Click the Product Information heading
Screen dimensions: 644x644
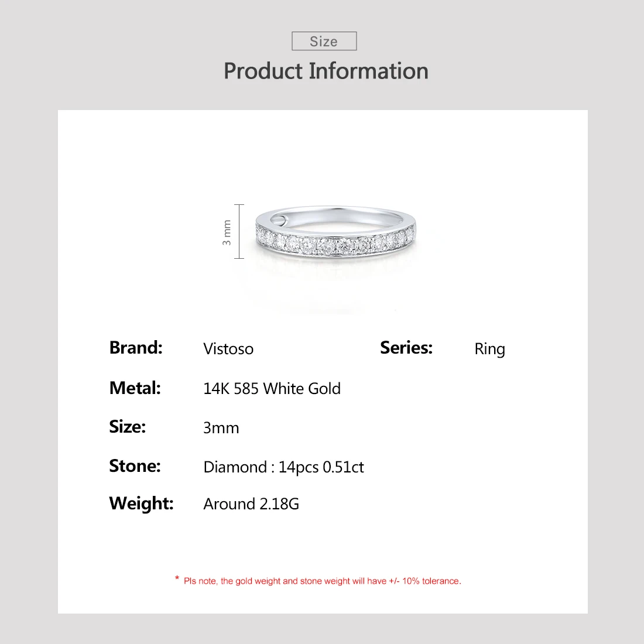326,71
